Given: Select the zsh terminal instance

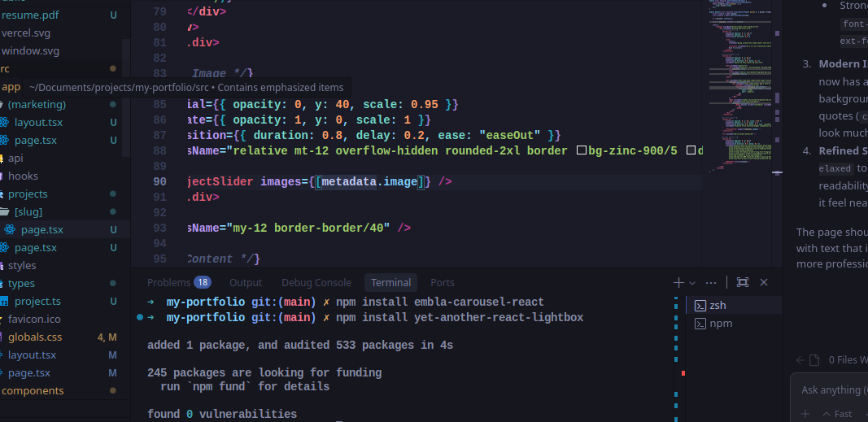Looking at the screenshot, I should [x=734, y=305].
